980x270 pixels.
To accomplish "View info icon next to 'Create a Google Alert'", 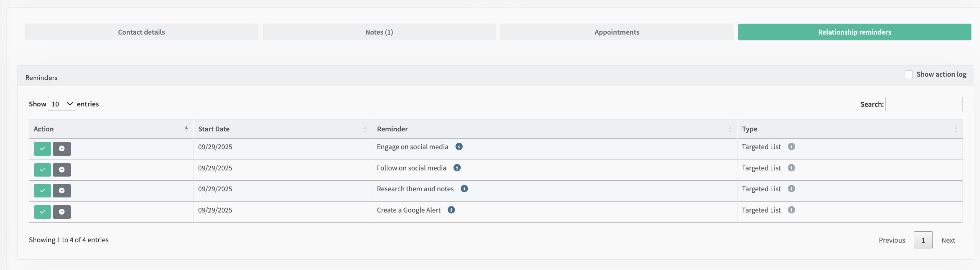I will tap(451, 210).
